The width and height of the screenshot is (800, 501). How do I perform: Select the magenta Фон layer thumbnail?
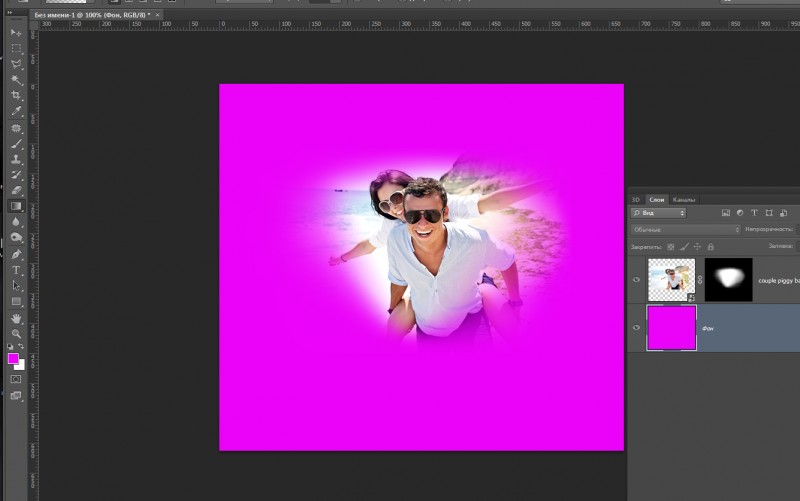click(x=671, y=328)
